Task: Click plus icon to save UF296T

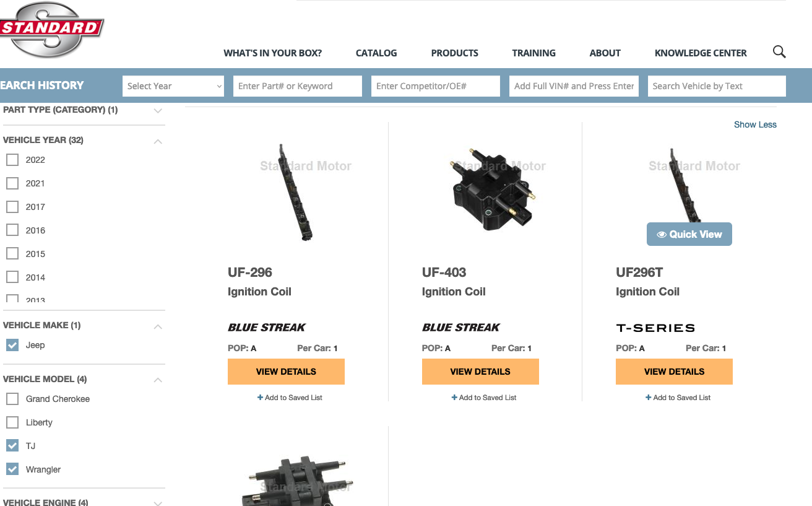Action: (x=649, y=398)
